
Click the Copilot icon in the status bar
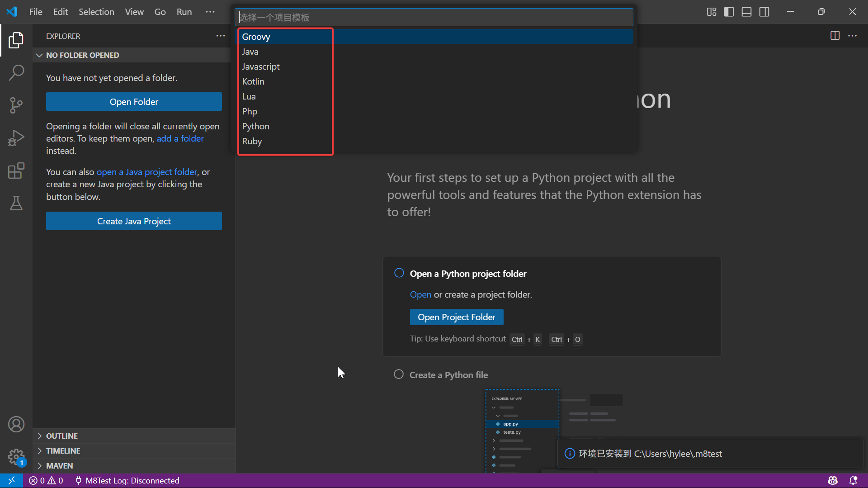pos(833,480)
